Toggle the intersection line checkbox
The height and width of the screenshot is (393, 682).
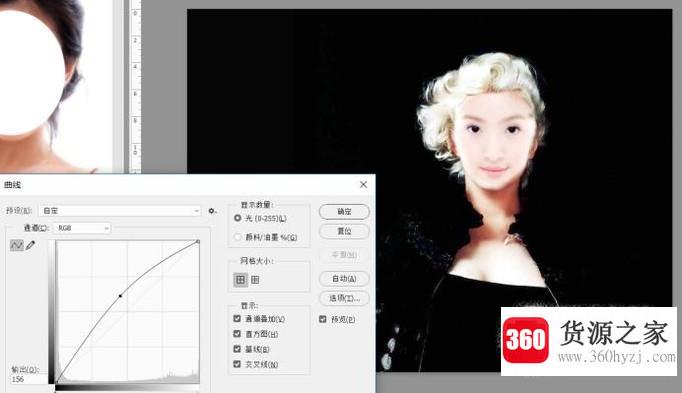[x=237, y=364]
